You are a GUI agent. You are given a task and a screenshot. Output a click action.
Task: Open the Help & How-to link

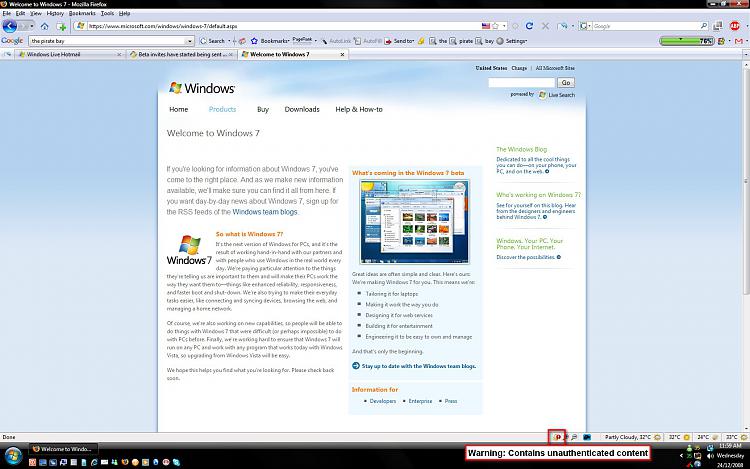359,109
